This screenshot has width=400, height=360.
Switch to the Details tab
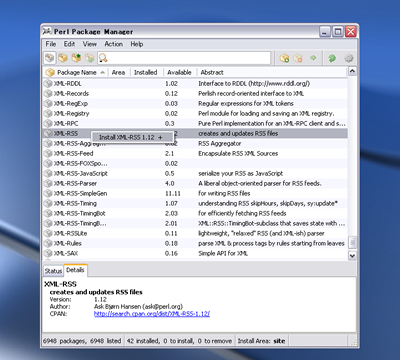[75, 270]
